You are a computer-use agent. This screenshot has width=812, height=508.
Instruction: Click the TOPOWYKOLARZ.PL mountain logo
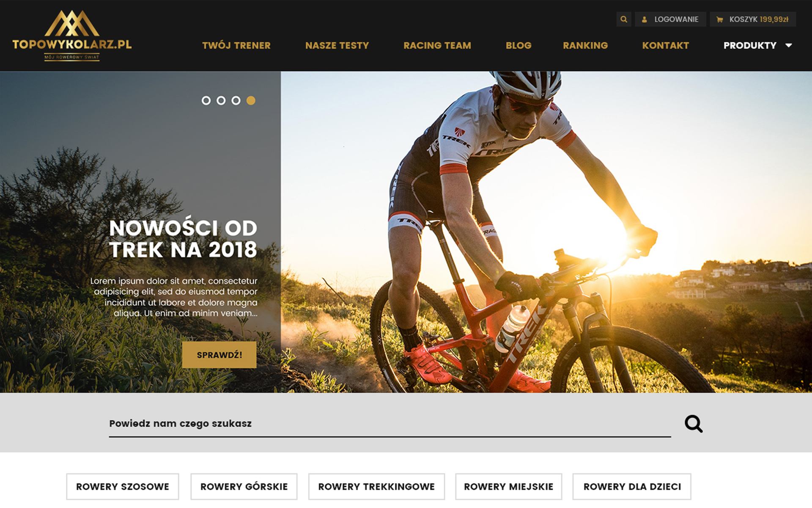(x=72, y=36)
